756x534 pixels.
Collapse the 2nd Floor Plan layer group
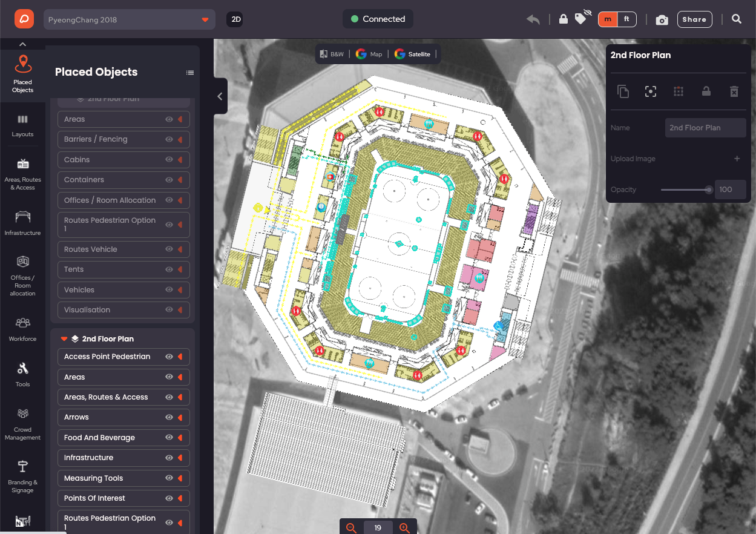click(x=64, y=339)
